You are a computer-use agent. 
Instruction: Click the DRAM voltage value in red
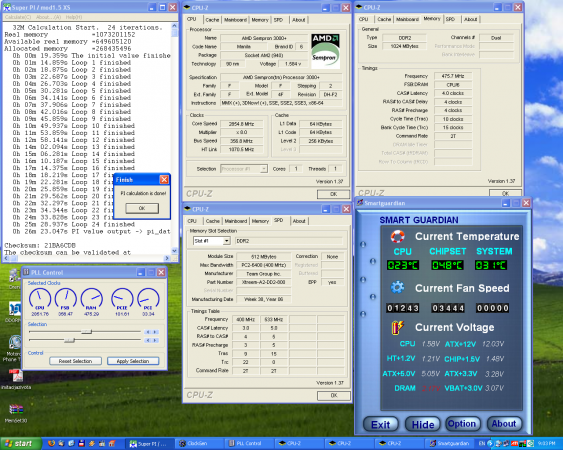pyautogui.click(x=431, y=388)
